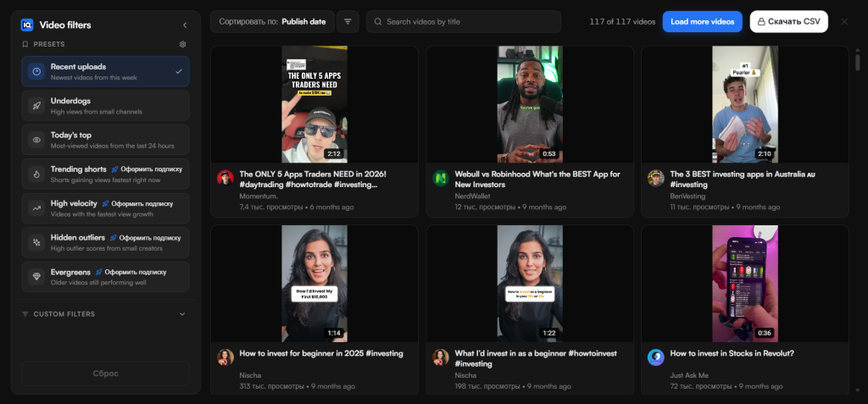Click the video list scrollbar thumb

click(x=858, y=62)
